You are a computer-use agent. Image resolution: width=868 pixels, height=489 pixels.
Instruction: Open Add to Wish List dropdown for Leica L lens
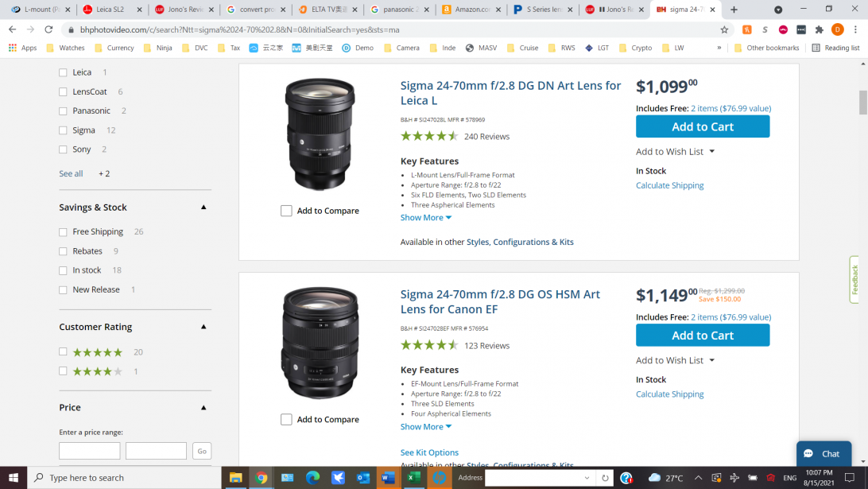click(x=675, y=152)
